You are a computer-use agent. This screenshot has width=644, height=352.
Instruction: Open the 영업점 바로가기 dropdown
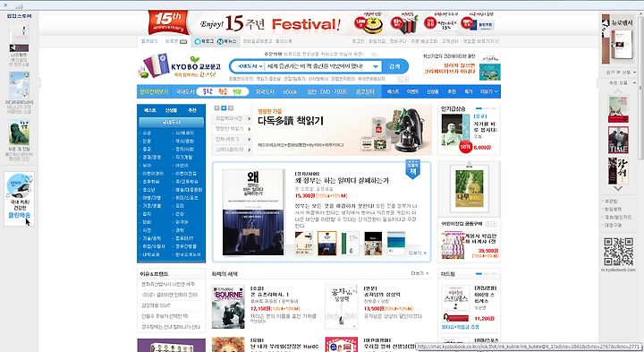[x=480, y=41]
